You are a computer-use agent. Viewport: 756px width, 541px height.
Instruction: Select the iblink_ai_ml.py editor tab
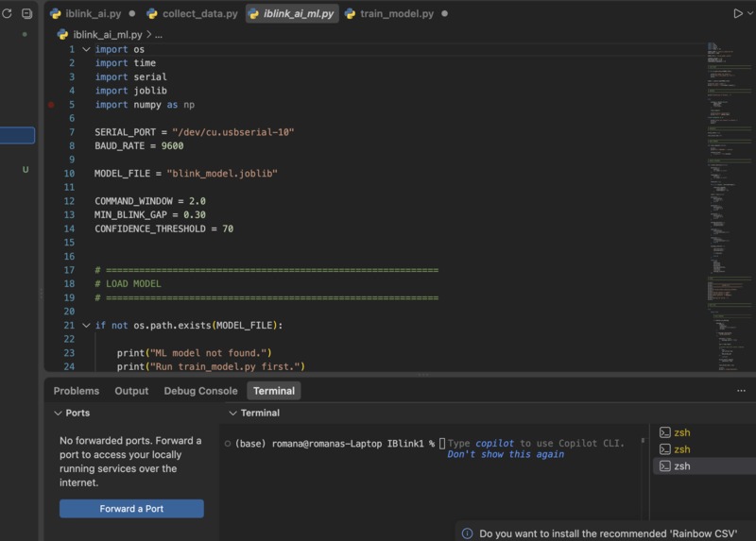[292, 13]
